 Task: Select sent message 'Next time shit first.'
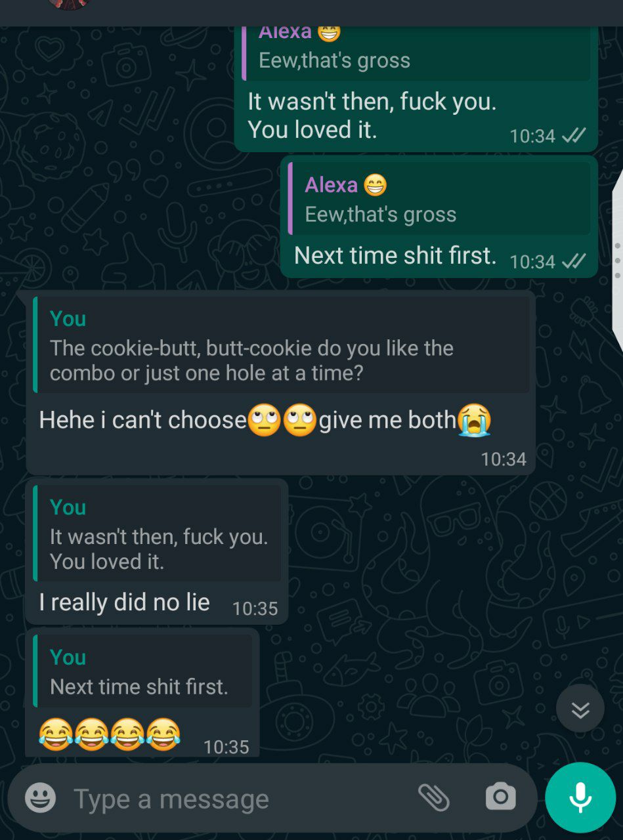(395, 255)
